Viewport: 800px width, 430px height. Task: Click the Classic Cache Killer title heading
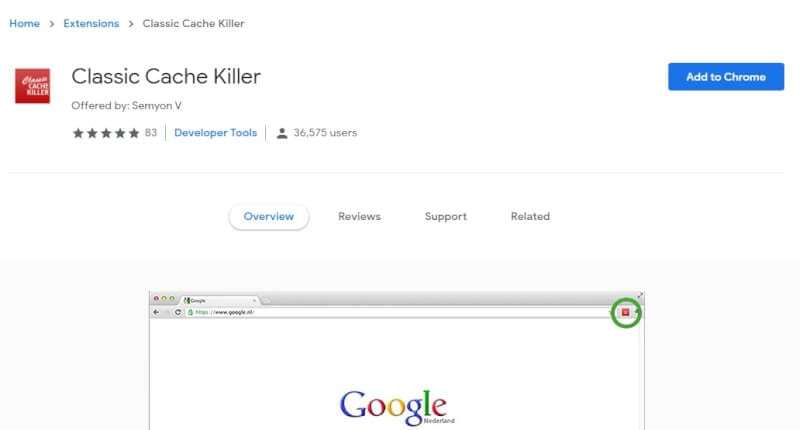pos(166,77)
